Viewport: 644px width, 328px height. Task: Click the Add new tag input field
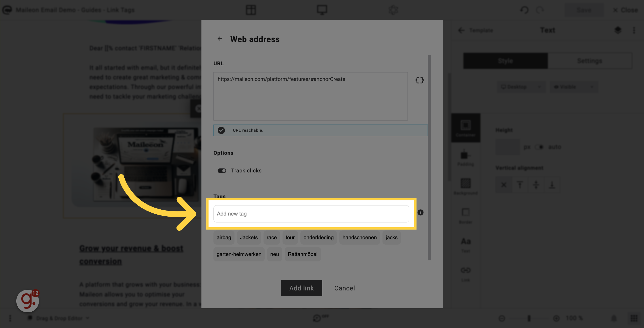tap(311, 213)
